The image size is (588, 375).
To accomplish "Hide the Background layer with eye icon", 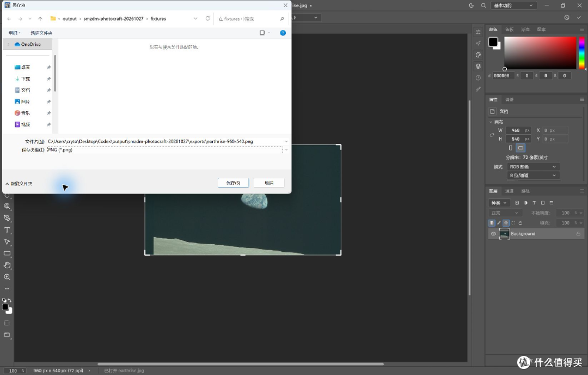I will (x=493, y=234).
